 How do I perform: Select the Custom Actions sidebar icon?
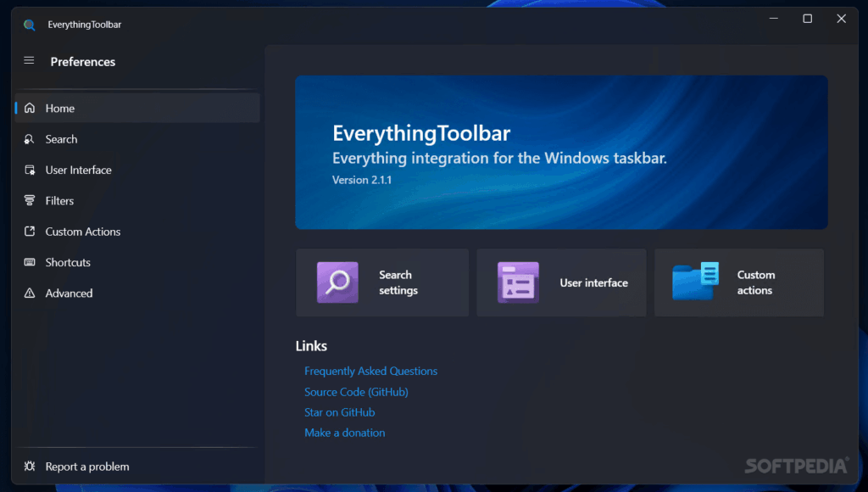coord(28,231)
